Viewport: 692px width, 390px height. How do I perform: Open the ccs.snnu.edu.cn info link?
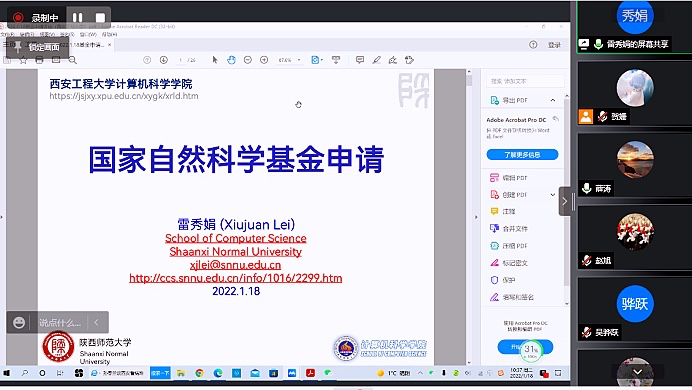coord(236,278)
